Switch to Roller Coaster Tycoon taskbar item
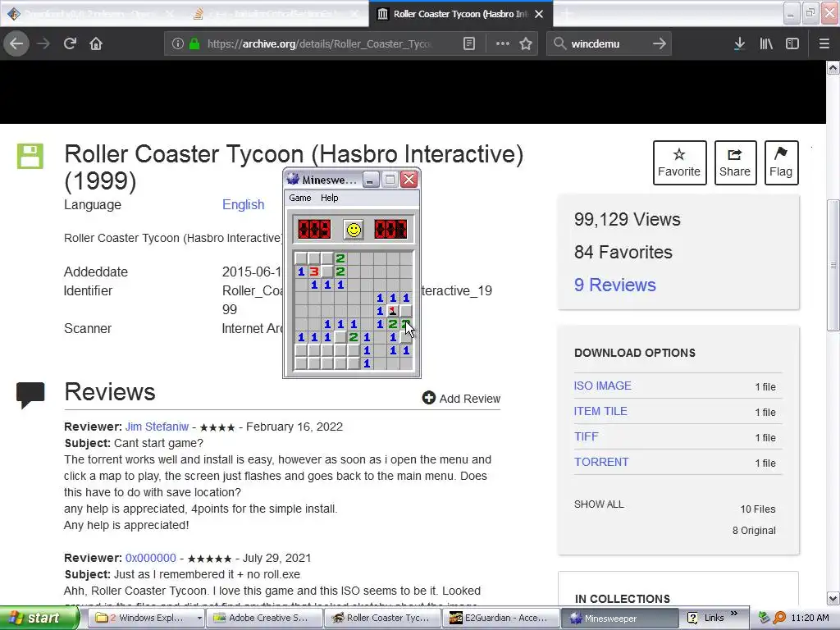This screenshot has height=630, width=840. [382, 618]
